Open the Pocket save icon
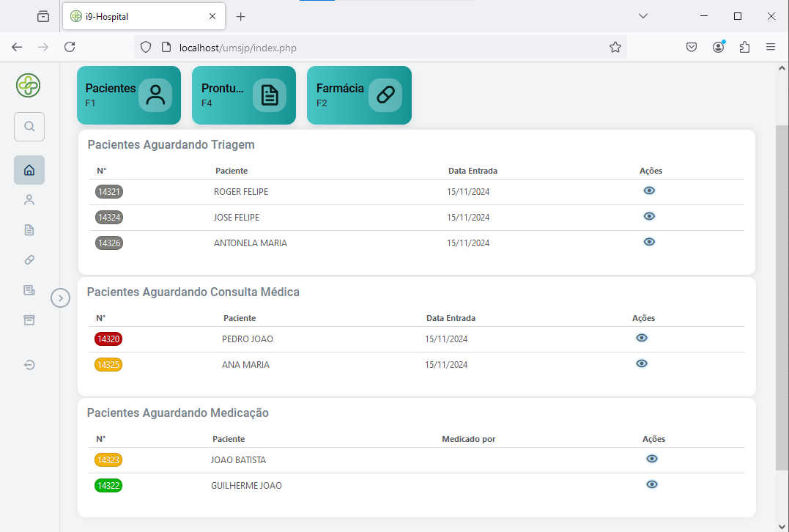The width and height of the screenshot is (789, 532). (692, 48)
